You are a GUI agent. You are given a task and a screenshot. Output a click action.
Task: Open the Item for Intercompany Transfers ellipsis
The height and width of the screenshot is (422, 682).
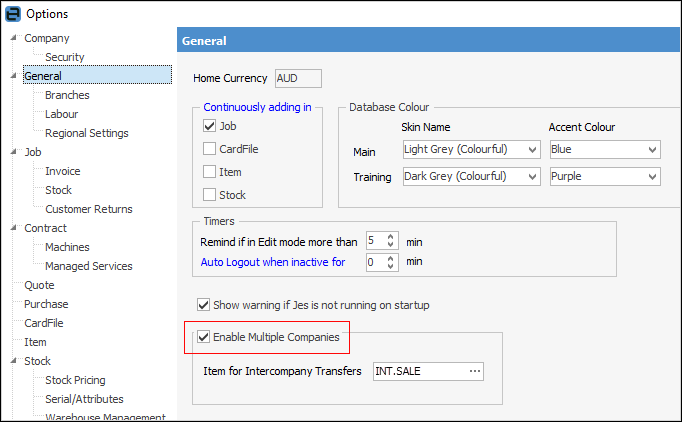475,371
